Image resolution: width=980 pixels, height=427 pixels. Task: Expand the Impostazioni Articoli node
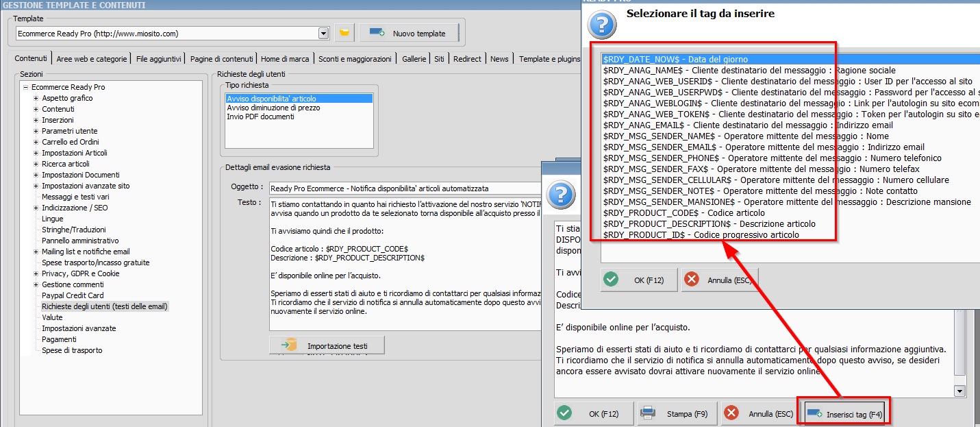(36, 153)
